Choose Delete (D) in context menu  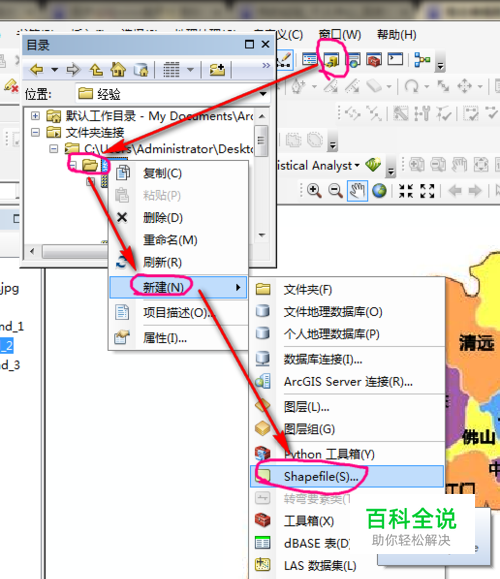178,217
